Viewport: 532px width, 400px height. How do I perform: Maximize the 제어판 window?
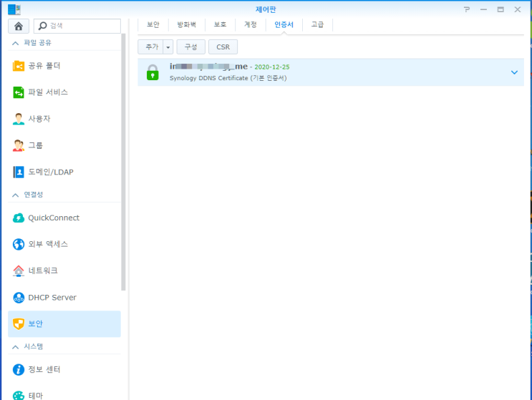click(500, 9)
